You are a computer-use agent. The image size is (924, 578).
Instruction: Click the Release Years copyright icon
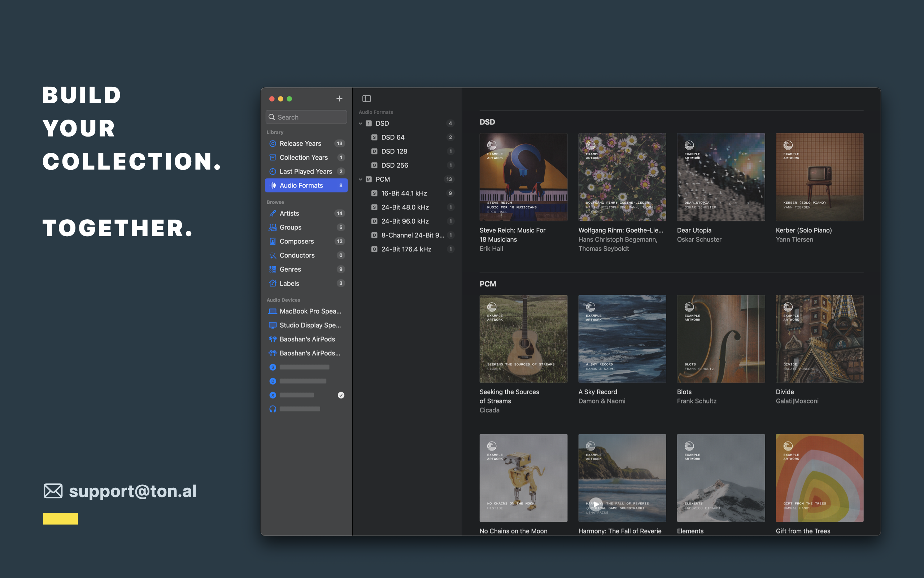[x=273, y=143]
